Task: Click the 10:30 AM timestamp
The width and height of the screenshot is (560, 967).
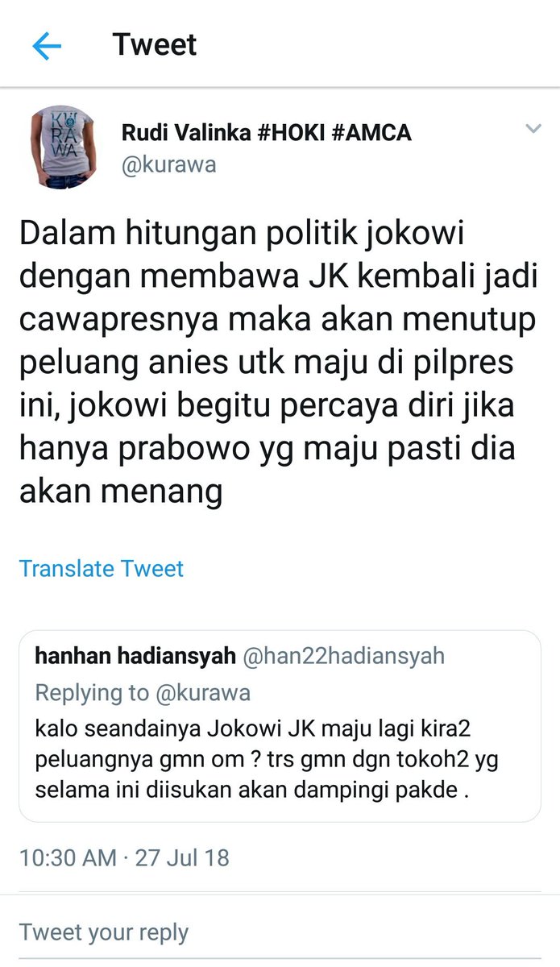Action: (68, 857)
